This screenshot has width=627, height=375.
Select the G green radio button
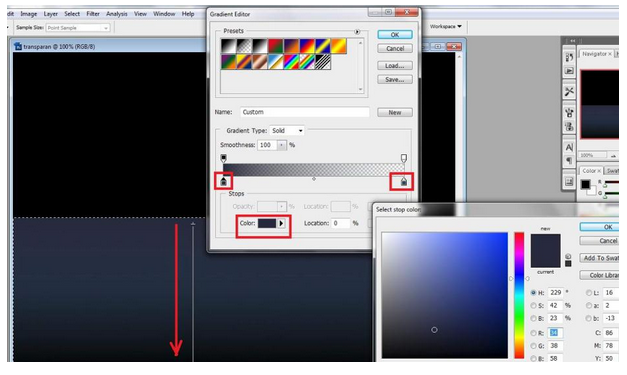pyautogui.click(x=533, y=346)
